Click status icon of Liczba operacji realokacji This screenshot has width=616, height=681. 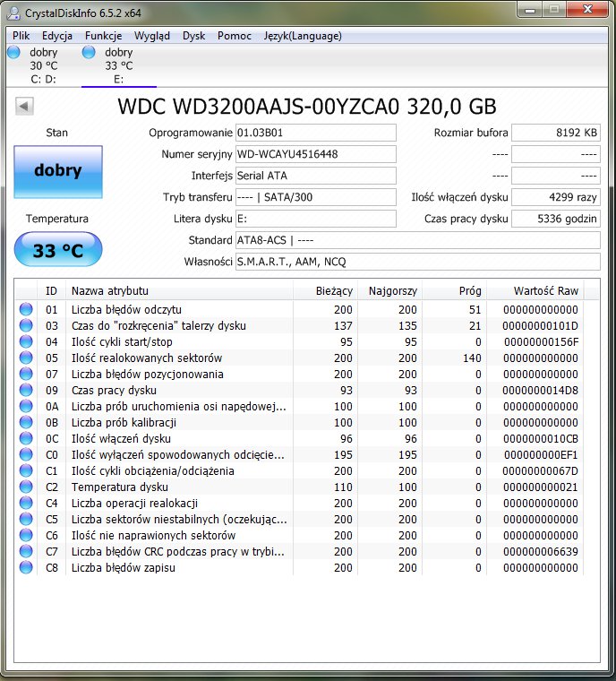[x=26, y=503]
